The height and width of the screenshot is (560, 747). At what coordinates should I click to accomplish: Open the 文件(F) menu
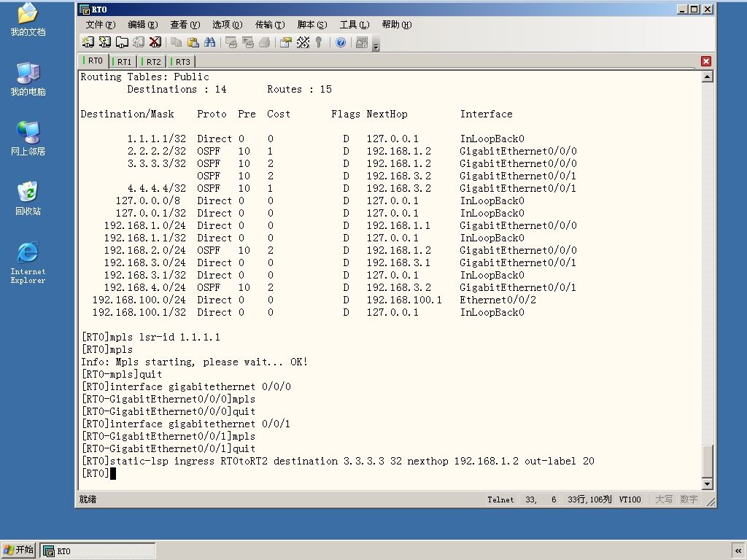point(101,25)
